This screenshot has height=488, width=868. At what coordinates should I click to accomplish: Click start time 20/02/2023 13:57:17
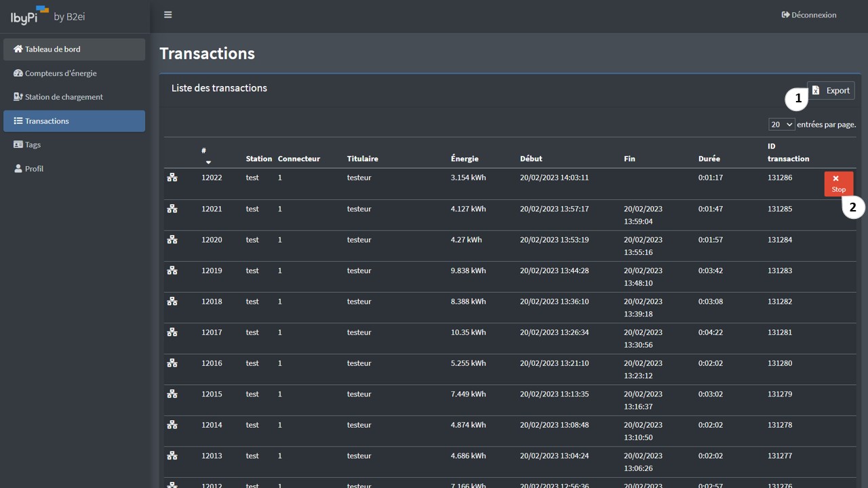[x=554, y=209]
